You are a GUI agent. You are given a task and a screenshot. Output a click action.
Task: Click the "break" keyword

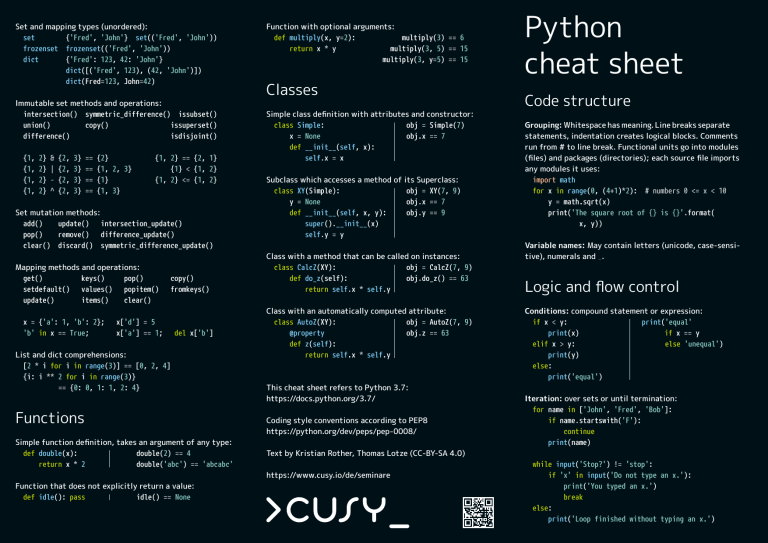[x=573, y=497]
